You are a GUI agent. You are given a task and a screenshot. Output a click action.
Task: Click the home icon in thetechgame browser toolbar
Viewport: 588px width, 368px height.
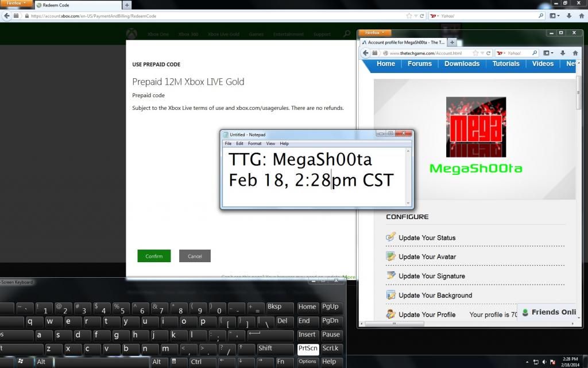(575, 53)
